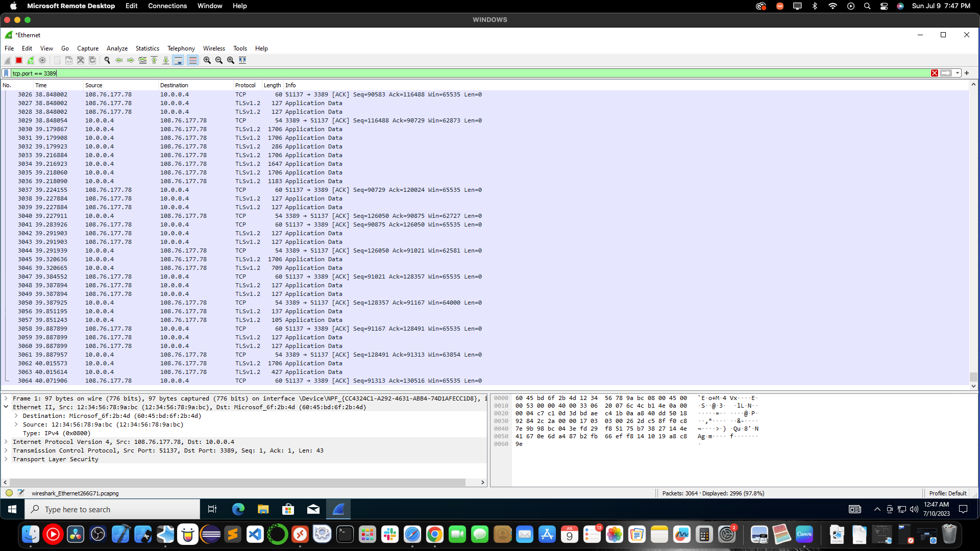The width and height of the screenshot is (980, 551).
Task: Open the recent filter history dropdown
Action: pyautogui.click(x=958, y=73)
